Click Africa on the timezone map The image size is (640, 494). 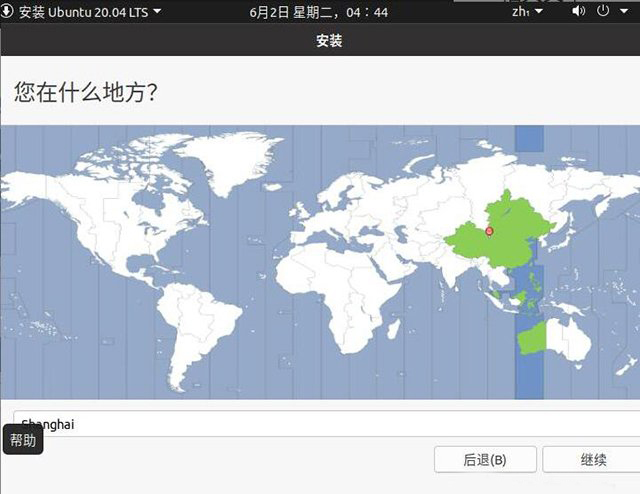point(339,294)
